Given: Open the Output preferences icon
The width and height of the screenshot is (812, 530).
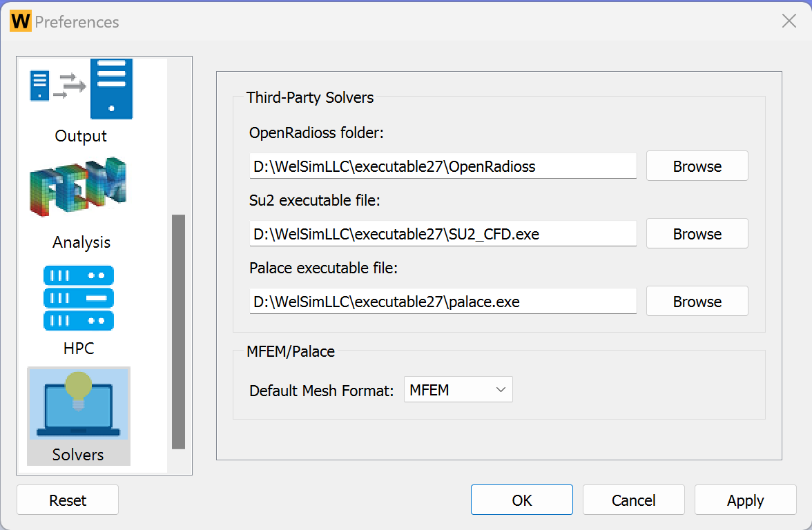Looking at the screenshot, I should tap(81, 90).
